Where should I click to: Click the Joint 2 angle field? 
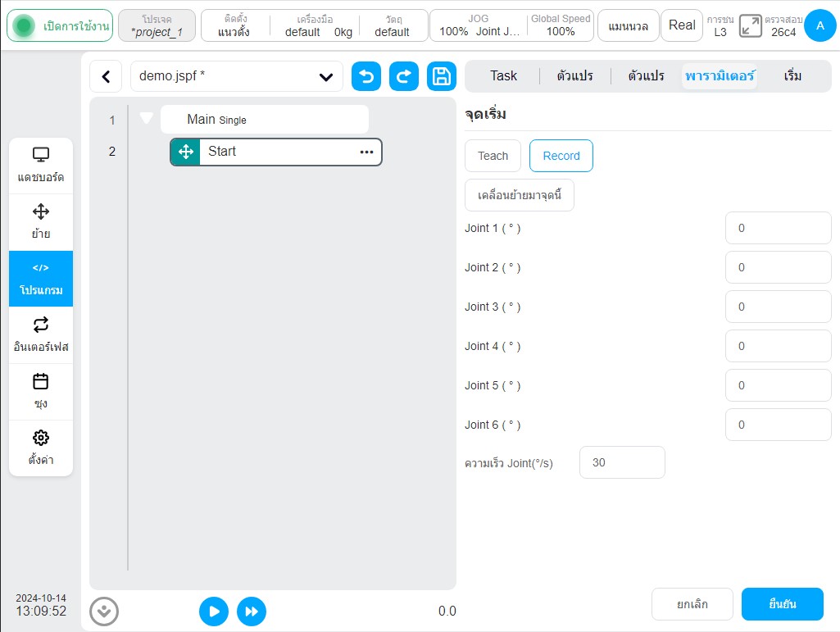[x=778, y=267]
